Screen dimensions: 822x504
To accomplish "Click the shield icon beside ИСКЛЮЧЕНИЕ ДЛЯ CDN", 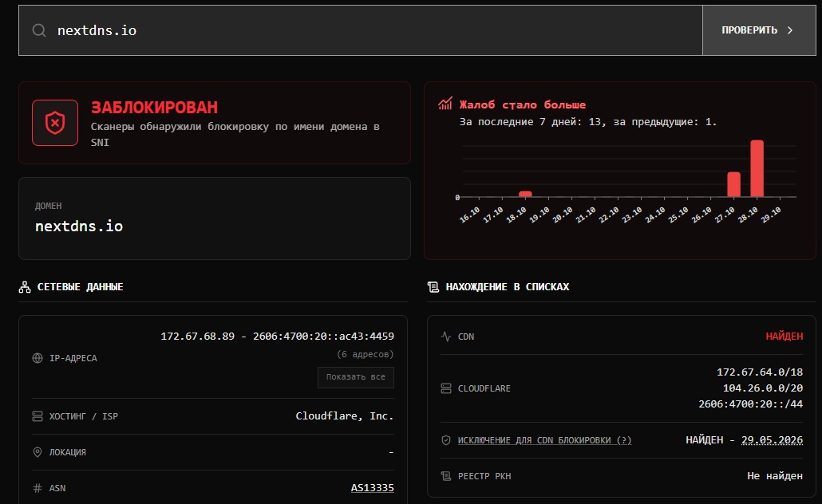I will tap(446, 440).
